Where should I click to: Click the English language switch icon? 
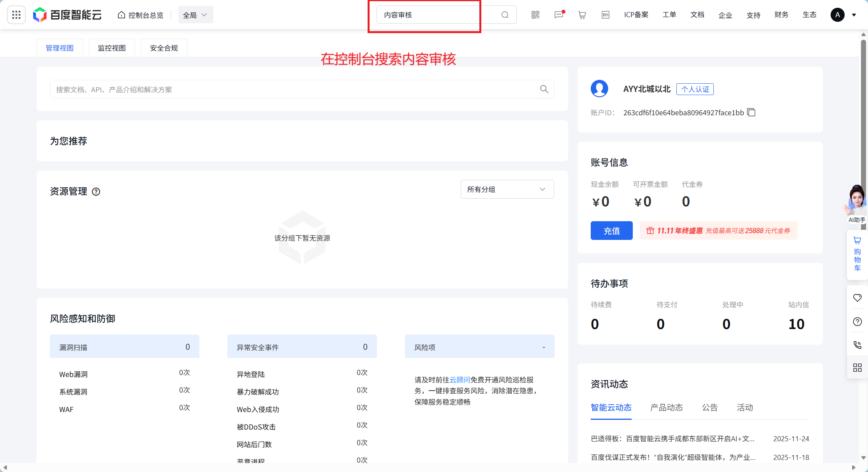click(x=606, y=15)
